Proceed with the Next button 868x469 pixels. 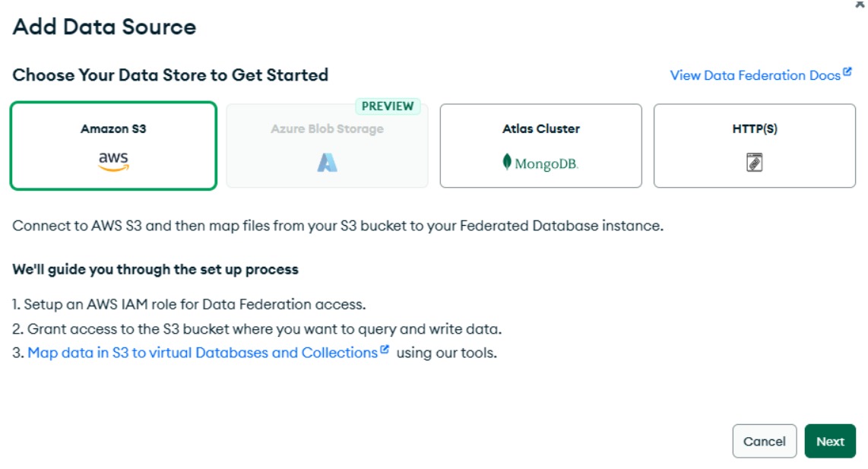coord(830,441)
